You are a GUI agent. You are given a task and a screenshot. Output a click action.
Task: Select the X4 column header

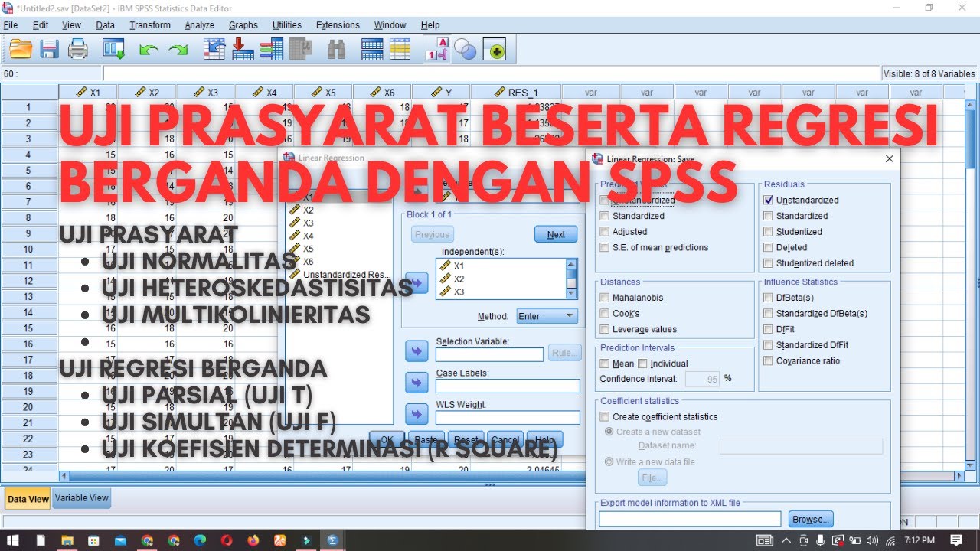click(x=264, y=92)
